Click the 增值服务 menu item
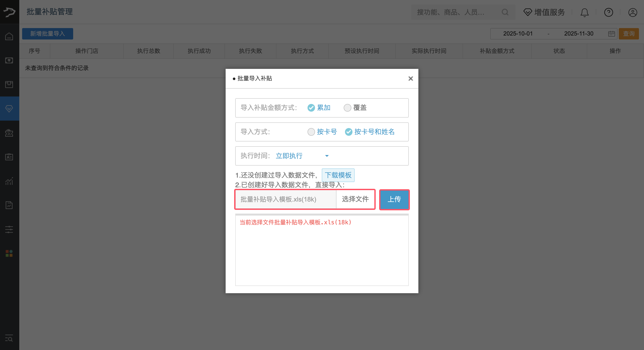 [x=544, y=12]
